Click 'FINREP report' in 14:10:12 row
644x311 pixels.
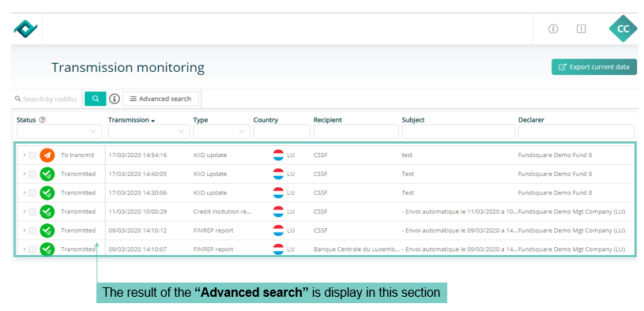pos(213,230)
